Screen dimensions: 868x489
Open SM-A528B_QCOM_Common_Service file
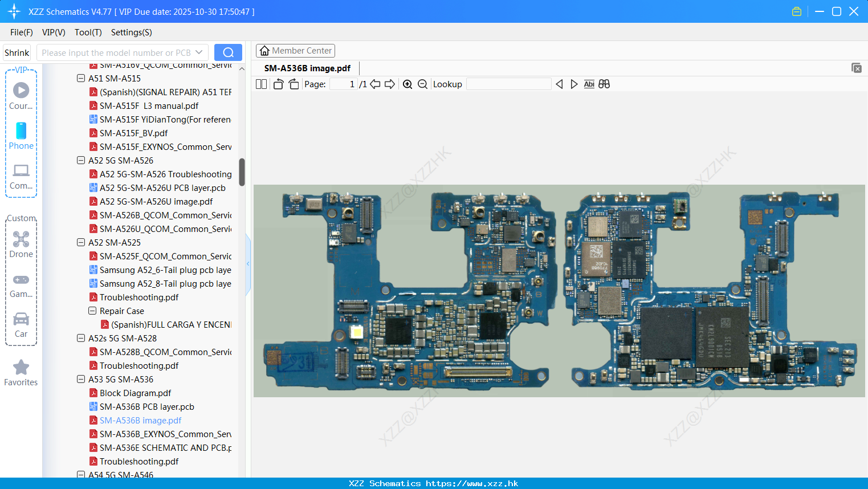165,352
